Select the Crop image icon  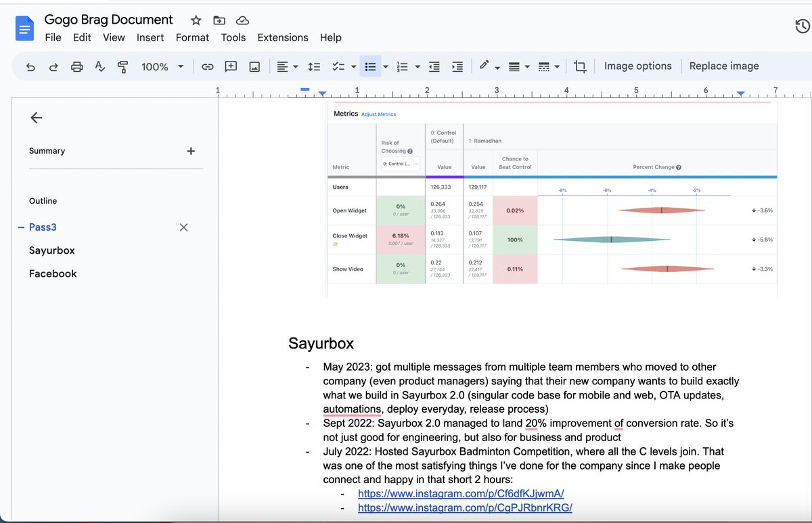pyautogui.click(x=580, y=66)
